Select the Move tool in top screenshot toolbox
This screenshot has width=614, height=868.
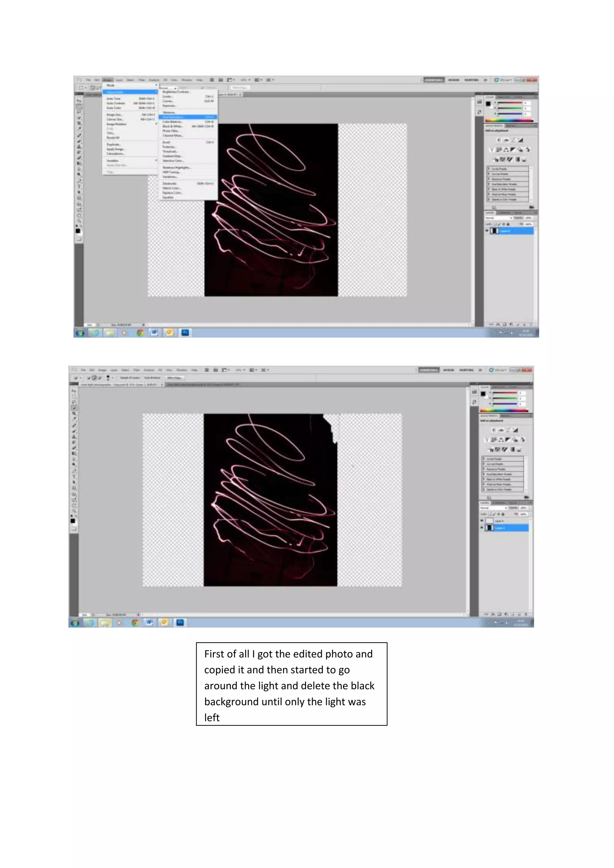point(79,101)
